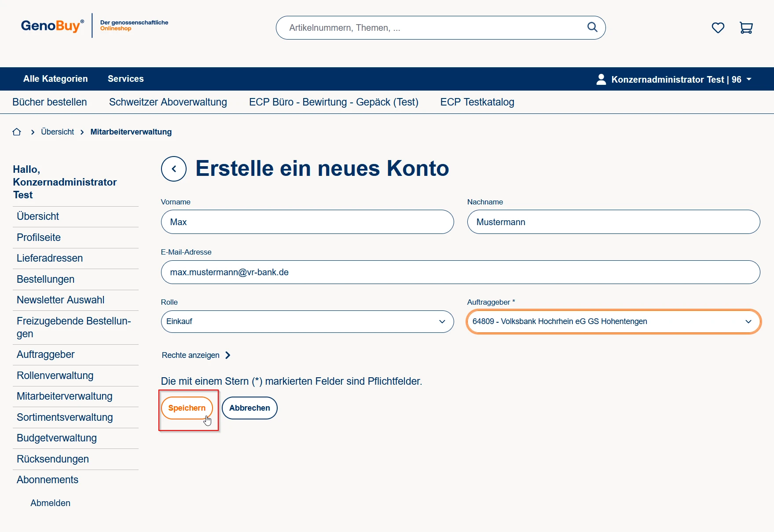
Task: Click the Übersicht breadcrumb link
Action: tap(57, 132)
